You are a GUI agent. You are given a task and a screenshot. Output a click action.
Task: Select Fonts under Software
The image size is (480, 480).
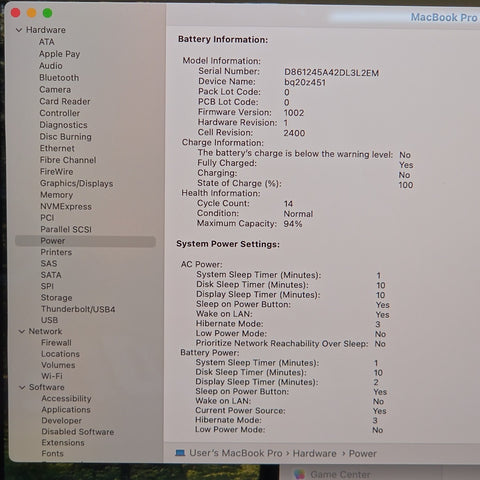52,454
